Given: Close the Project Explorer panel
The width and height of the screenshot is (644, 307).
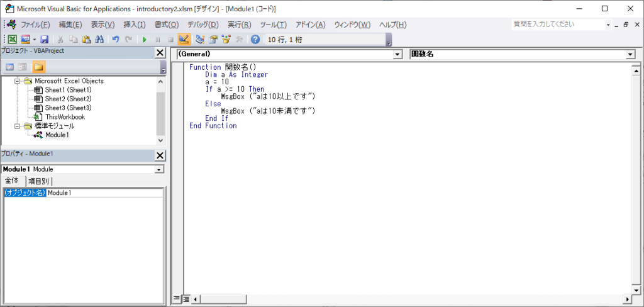Looking at the screenshot, I should (160, 53).
